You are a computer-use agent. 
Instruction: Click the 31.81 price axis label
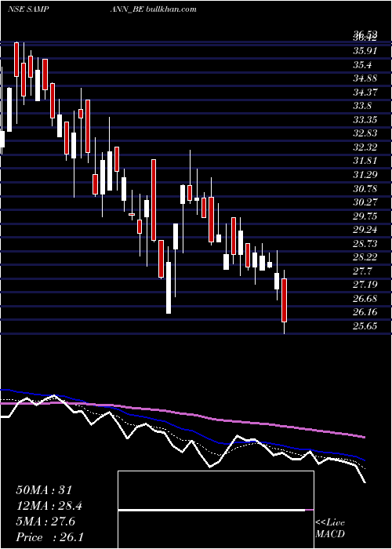coord(365,161)
